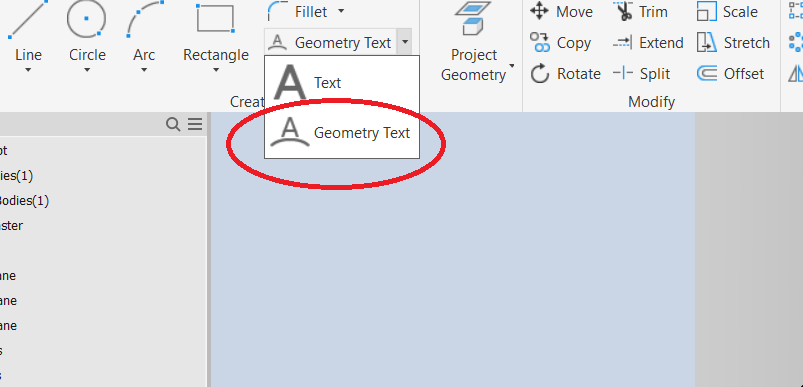Viewport: 803px width, 387px height.
Task: Click the Extend button
Action: tap(648, 42)
